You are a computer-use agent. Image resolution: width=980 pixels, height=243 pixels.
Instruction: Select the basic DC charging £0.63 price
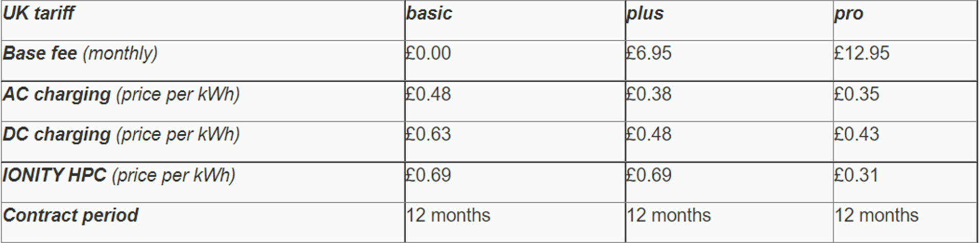(x=428, y=134)
